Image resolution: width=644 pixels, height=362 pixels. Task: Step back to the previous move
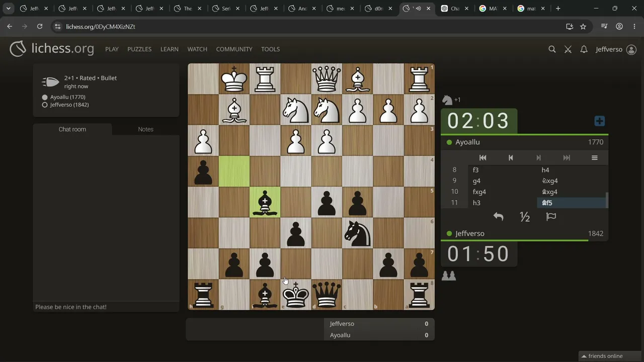point(511,158)
